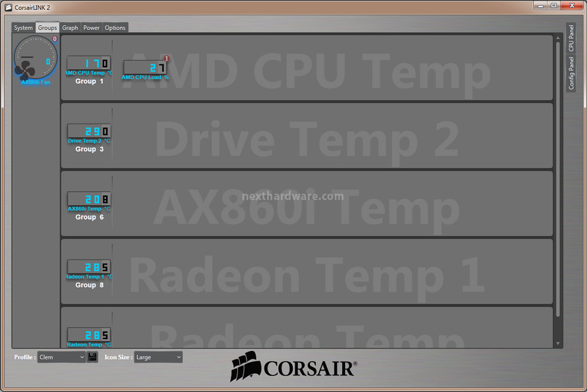587x392 pixels.
Task: Maximize the CorsairLINK 2 window
Action: tap(554, 6)
